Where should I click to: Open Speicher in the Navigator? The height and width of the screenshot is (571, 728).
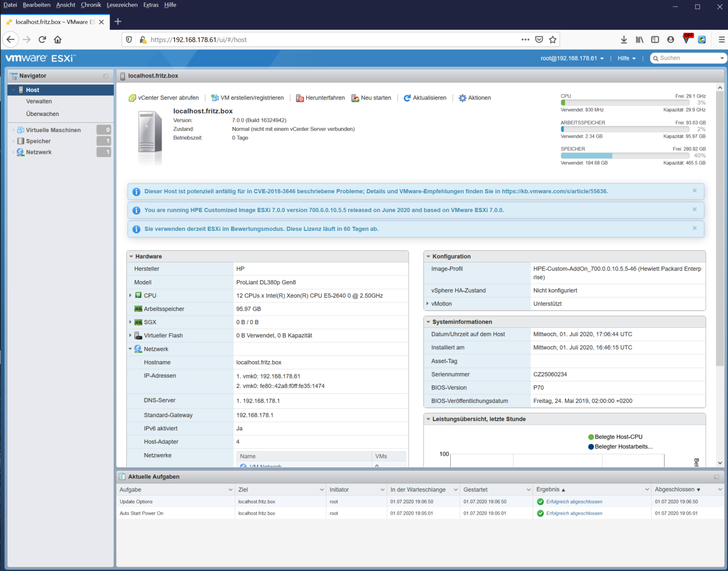(x=39, y=141)
